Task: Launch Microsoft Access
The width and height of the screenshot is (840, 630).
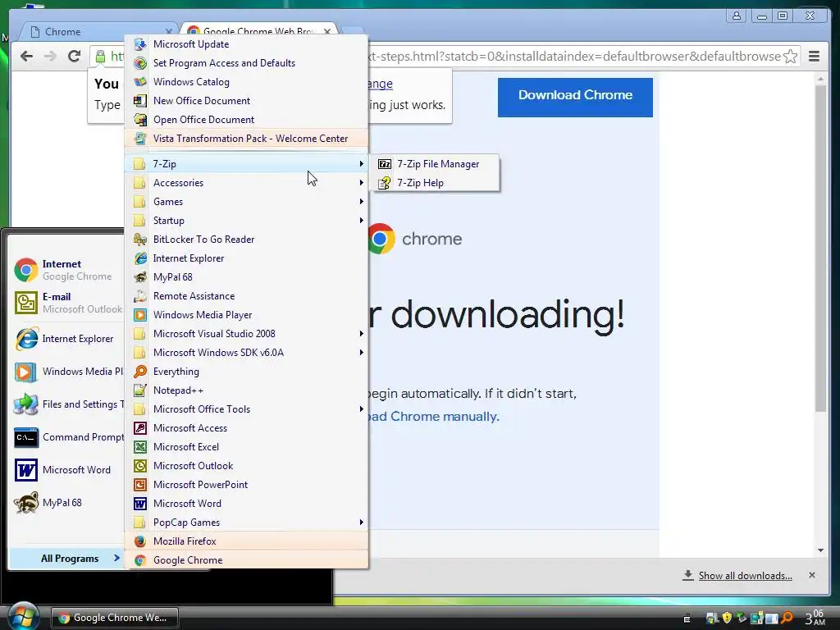Action: pos(246,428)
